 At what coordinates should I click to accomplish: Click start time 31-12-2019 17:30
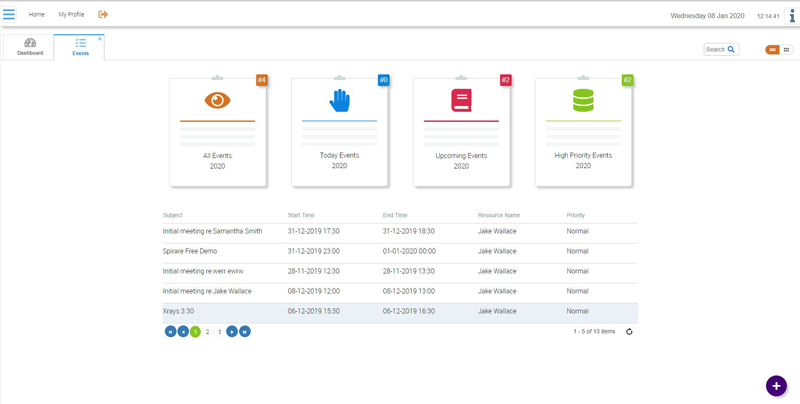314,231
